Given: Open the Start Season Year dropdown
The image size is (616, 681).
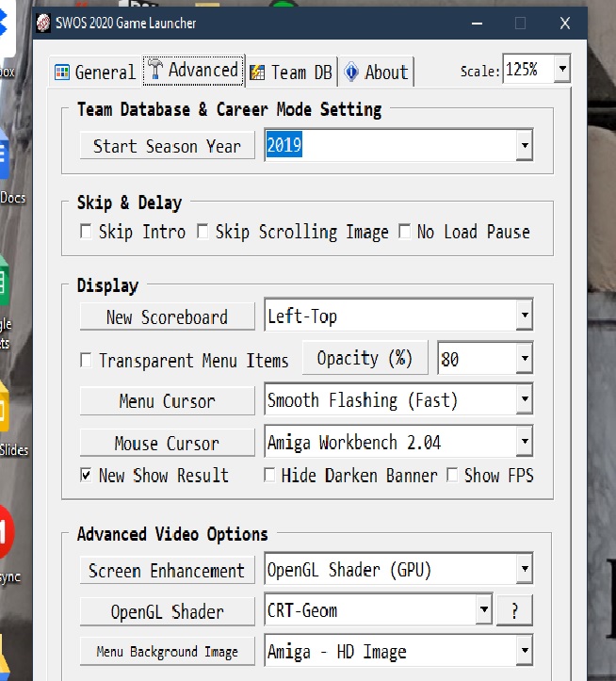Looking at the screenshot, I should click(524, 146).
